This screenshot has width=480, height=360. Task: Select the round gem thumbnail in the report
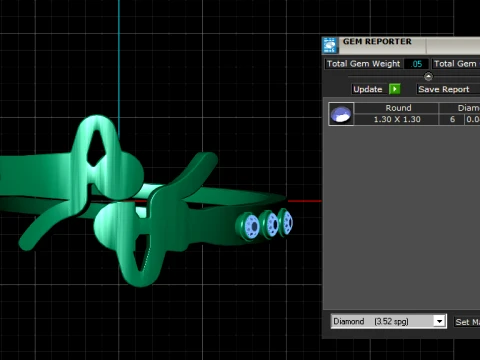point(341,114)
